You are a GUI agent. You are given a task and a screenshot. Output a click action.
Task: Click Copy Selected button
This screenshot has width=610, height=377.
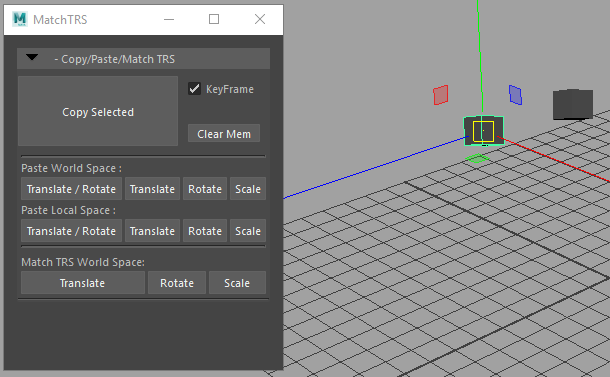98,111
